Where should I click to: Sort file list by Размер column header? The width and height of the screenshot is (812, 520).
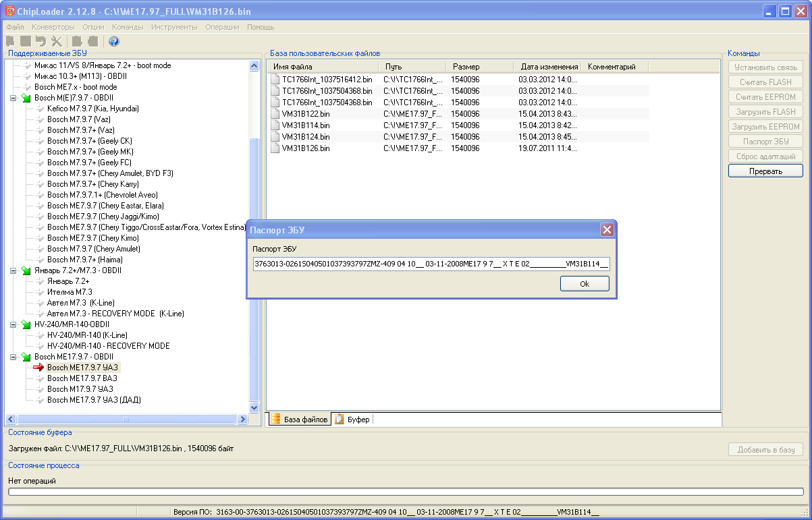click(466, 67)
